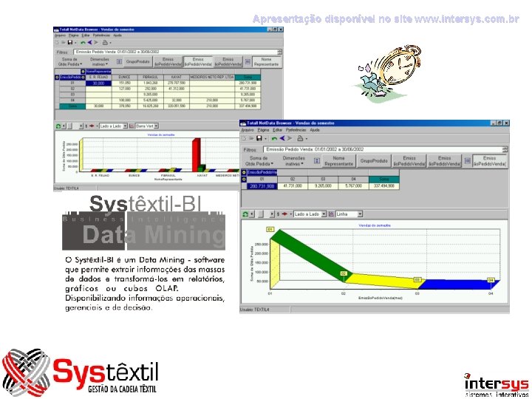Open Print dropdown arrow in line chart window
Image resolution: width=532 pixels, height=399 pixels.
point(307,139)
